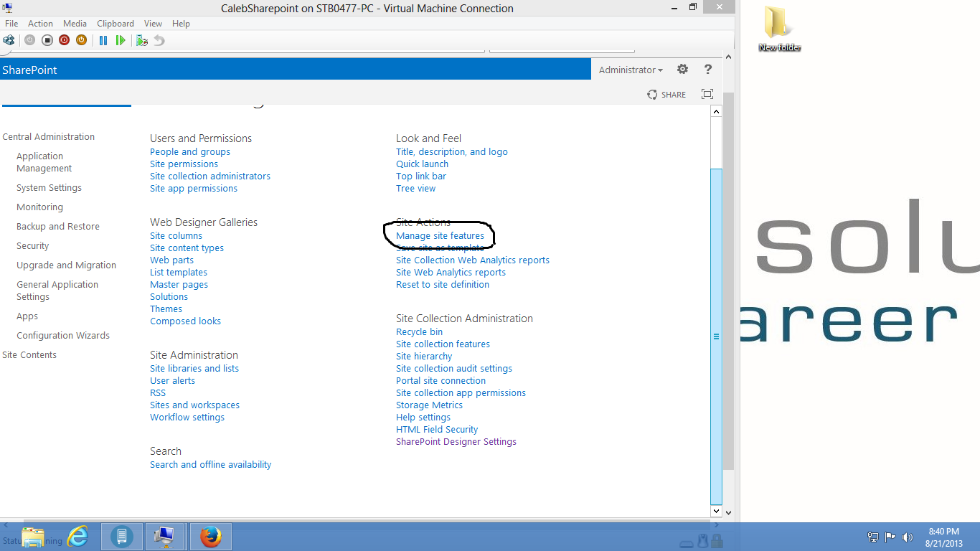Open the Help menu
Image resolution: width=980 pixels, height=551 pixels.
point(182,24)
